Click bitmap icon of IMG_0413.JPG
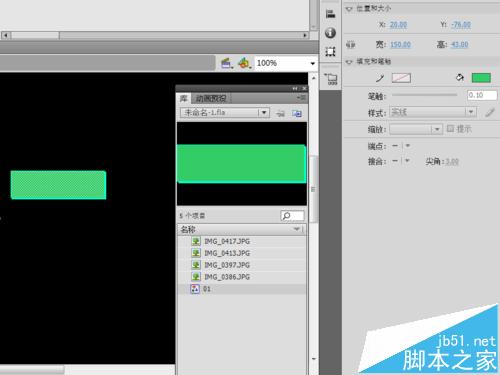Image resolution: width=500 pixels, height=375 pixels. 196,253
